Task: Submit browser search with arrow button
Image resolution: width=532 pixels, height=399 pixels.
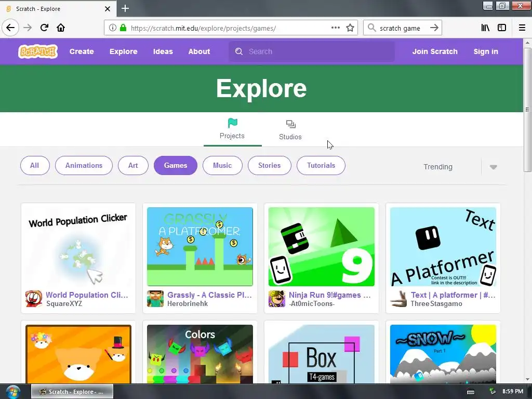Action: click(x=434, y=28)
